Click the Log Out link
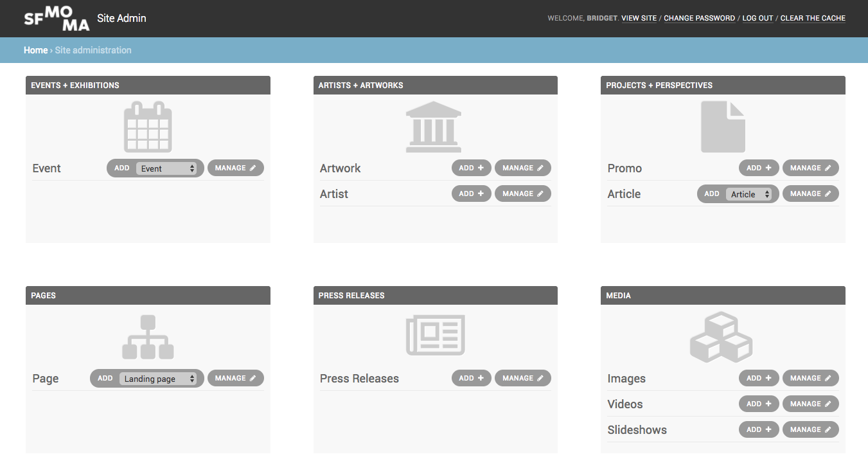 (757, 19)
